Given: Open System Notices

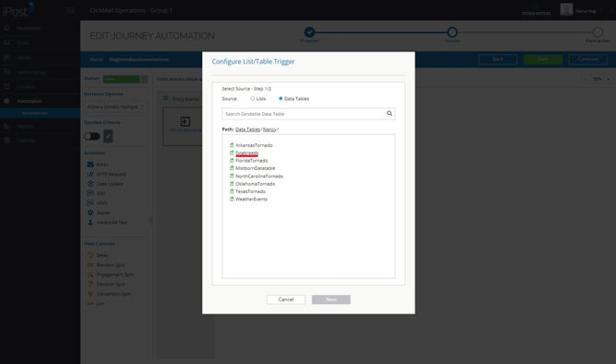Looking at the screenshot, I should coord(536,11).
